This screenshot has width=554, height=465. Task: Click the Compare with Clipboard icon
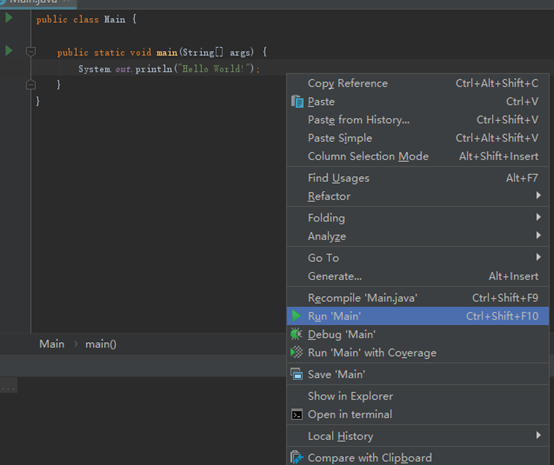coord(296,457)
